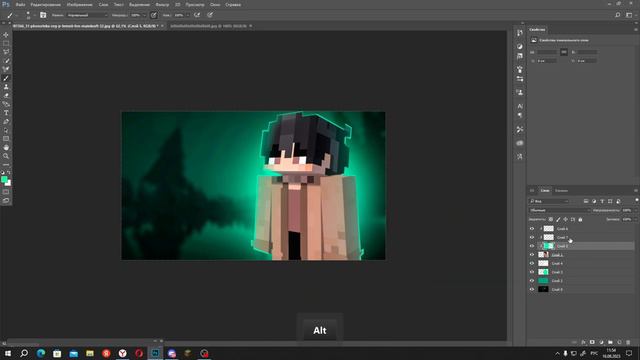
Task: Toggle lock position icon
Action: pyautogui.click(x=565, y=220)
